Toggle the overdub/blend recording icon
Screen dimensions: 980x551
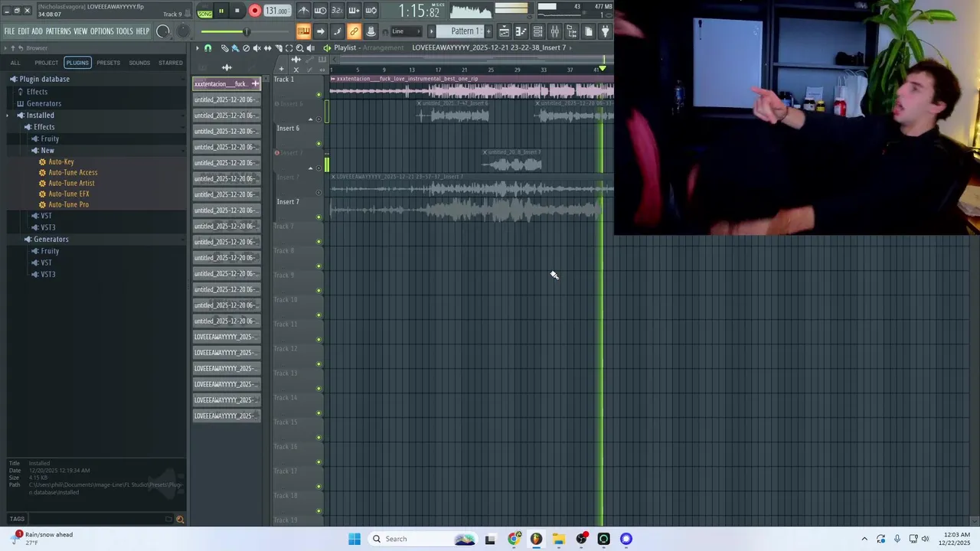pyautogui.click(x=354, y=11)
